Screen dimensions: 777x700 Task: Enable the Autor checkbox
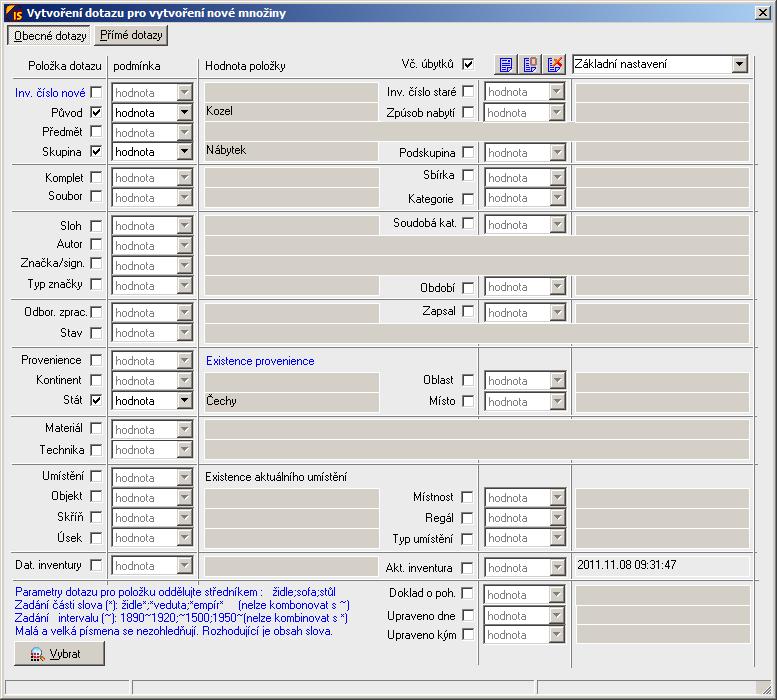coord(96,244)
